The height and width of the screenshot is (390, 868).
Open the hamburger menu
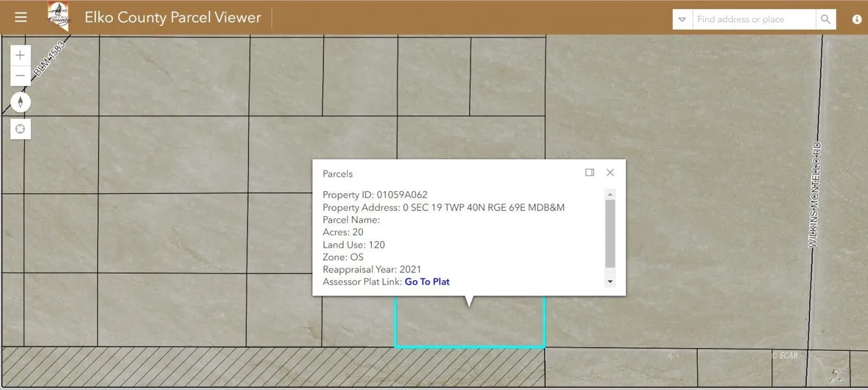[x=21, y=18]
